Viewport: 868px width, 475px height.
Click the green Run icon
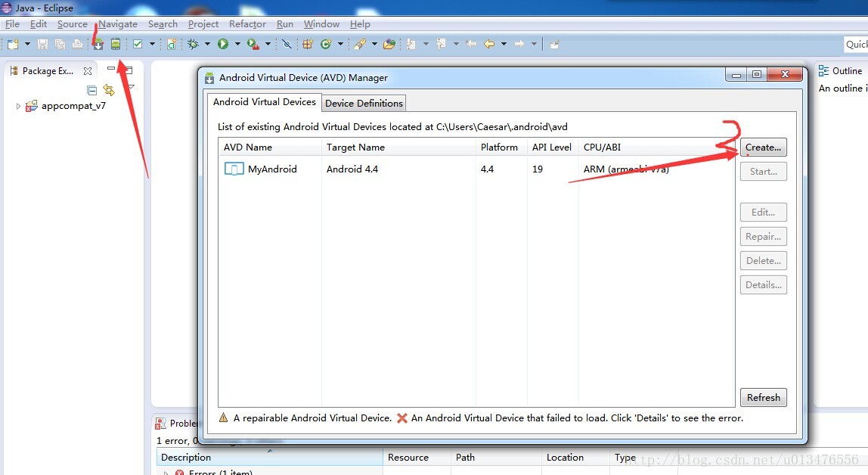click(223, 45)
